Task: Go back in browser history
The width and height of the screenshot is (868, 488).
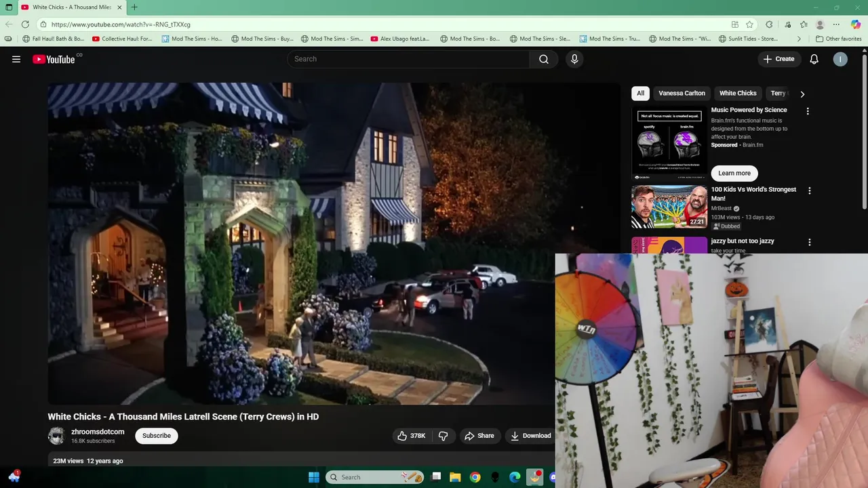Action: [9, 24]
